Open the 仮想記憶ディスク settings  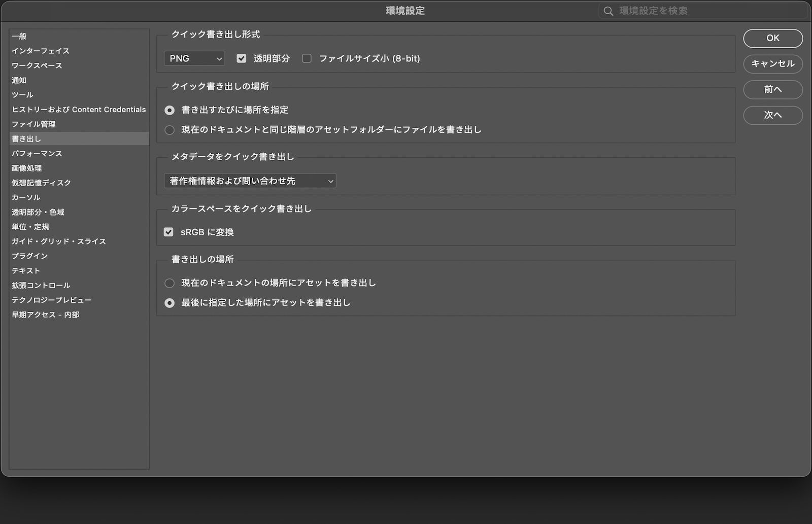click(42, 183)
